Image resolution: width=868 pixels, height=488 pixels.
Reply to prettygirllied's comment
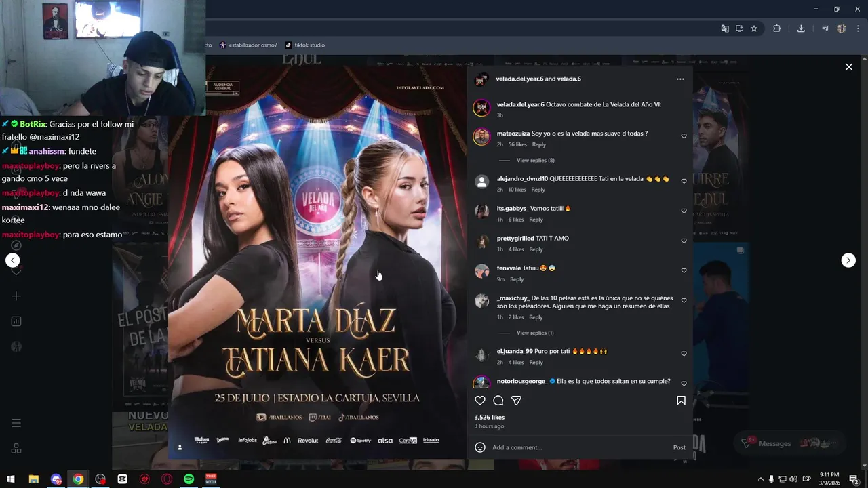point(536,249)
